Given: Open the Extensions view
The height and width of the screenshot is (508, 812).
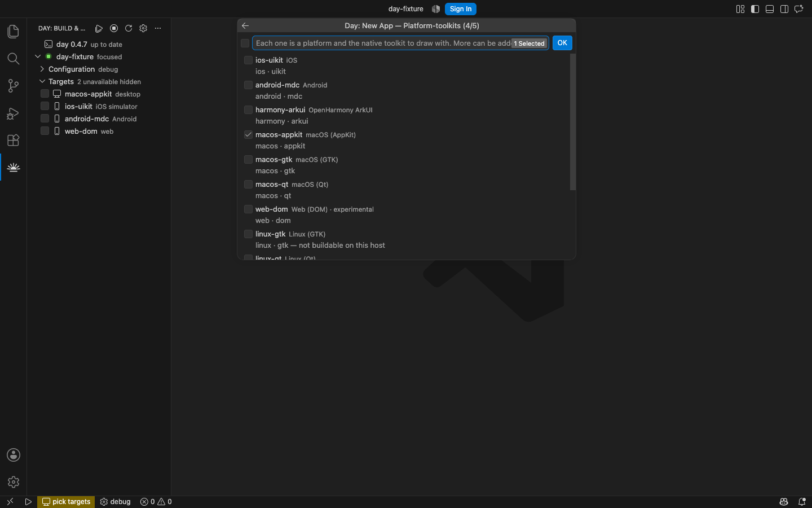Looking at the screenshot, I should tap(13, 140).
